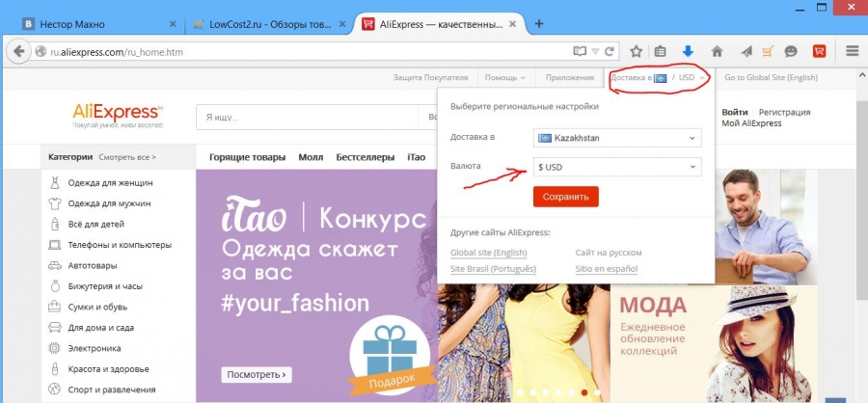Open Мой AliExpress link

[751, 123]
